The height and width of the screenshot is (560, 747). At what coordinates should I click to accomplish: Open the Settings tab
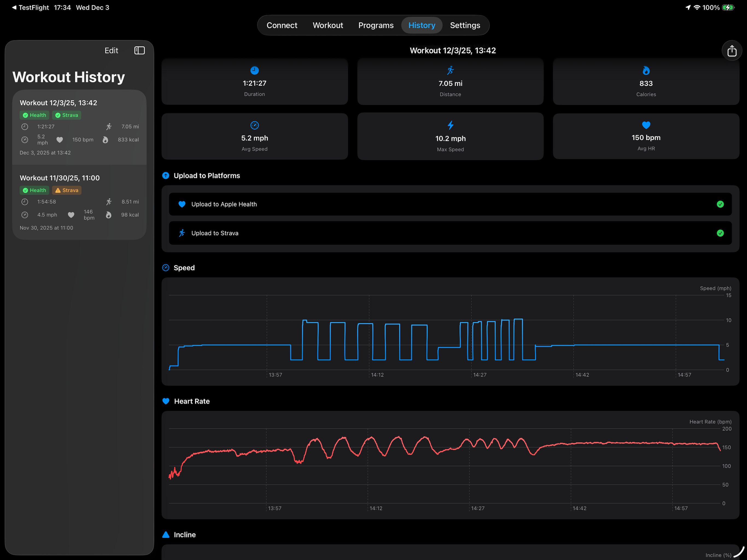coord(465,25)
